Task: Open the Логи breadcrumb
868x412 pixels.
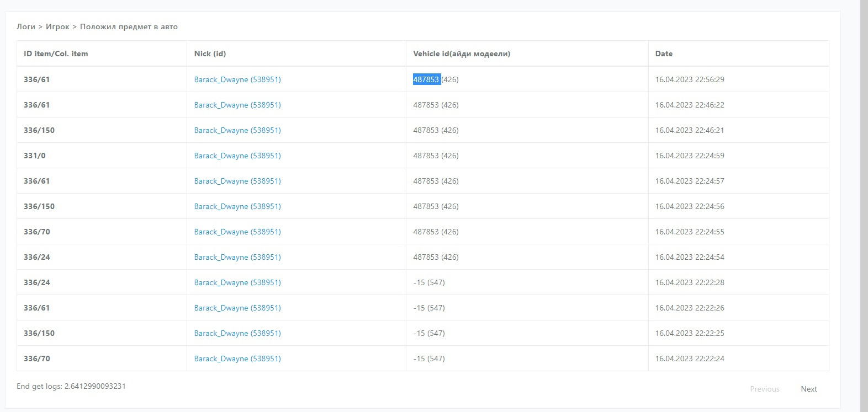Action: pyautogui.click(x=26, y=26)
